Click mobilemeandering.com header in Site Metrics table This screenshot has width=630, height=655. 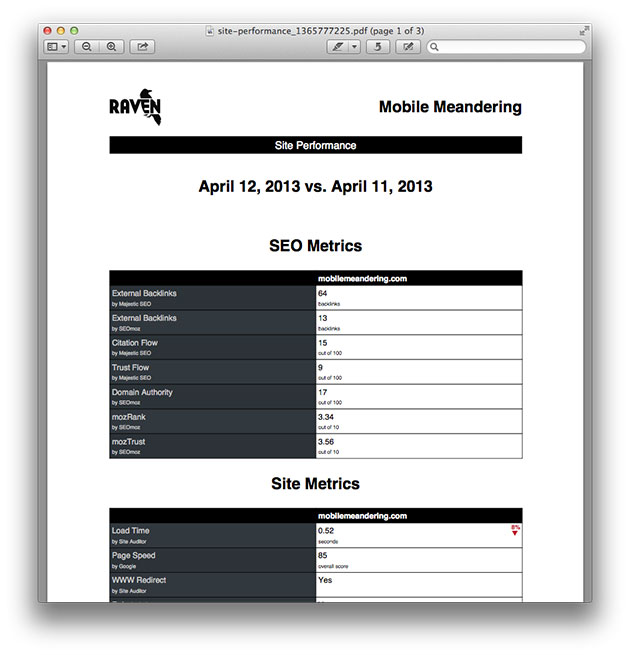click(x=362, y=516)
